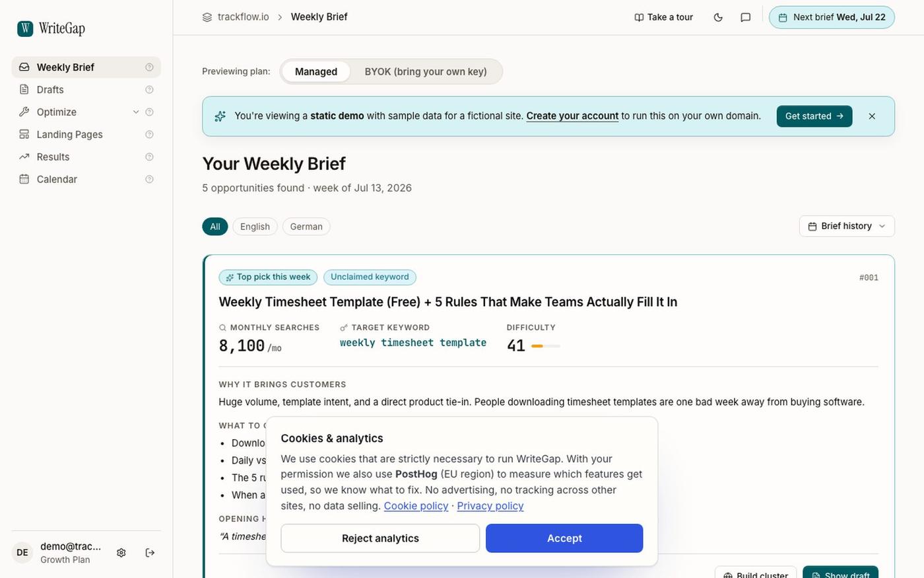Click help icon next to Calendar
This screenshot has height=578, width=924.
coord(149,180)
